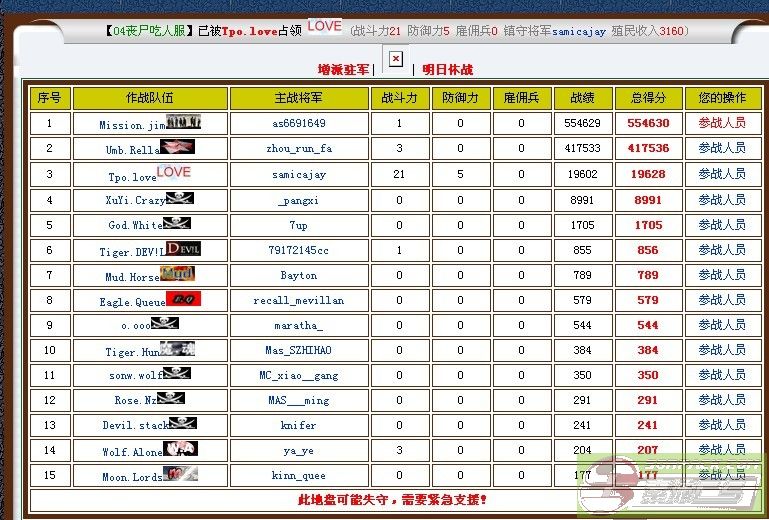Click the skull flag beside XuYi.Crazy
The image size is (769, 520).
[180, 198]
